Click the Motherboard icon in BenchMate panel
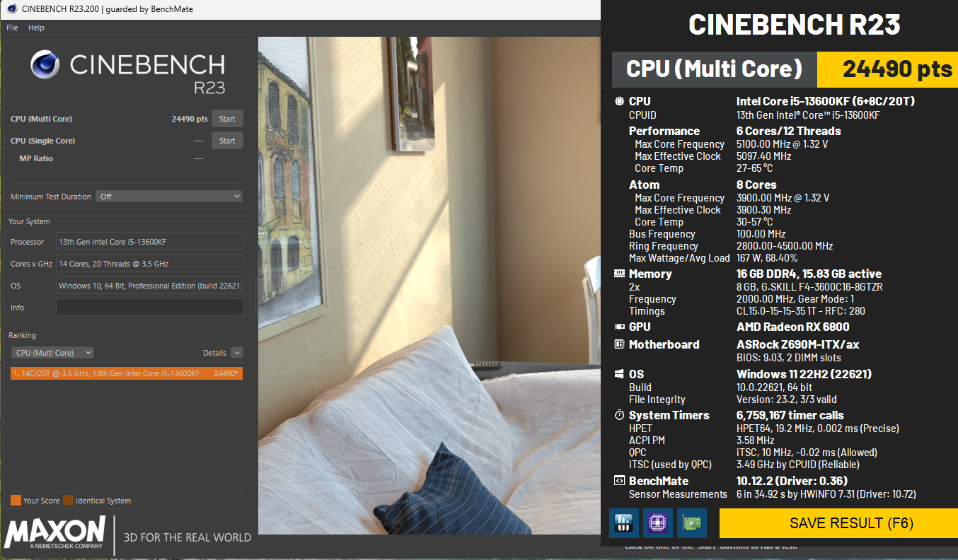This screenshot has height=560, width=958. pyautogui.click(x=620, y=344)
